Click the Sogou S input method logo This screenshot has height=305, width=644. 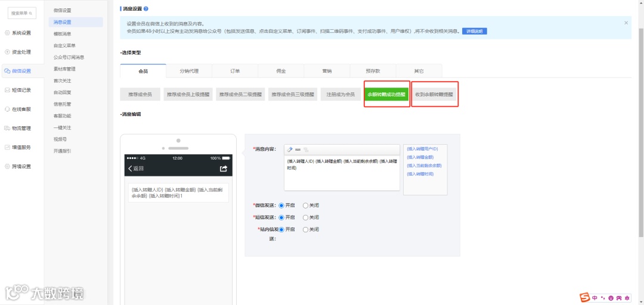pos(584,297)
